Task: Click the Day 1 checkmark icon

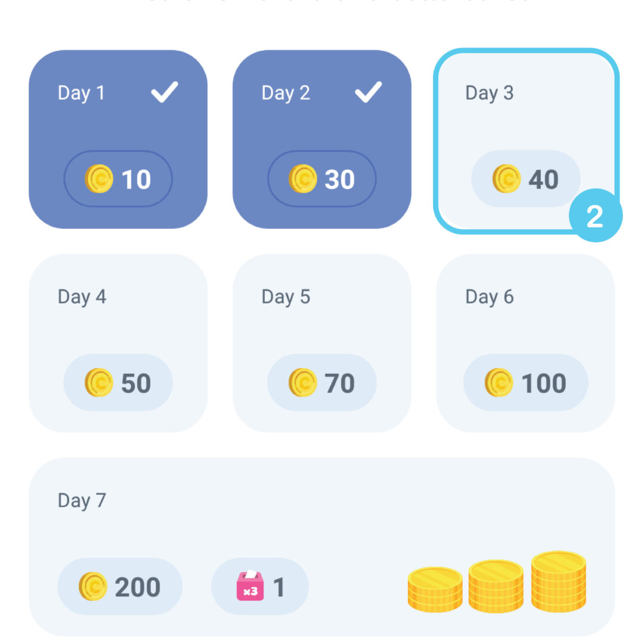Action: point(164,92)
